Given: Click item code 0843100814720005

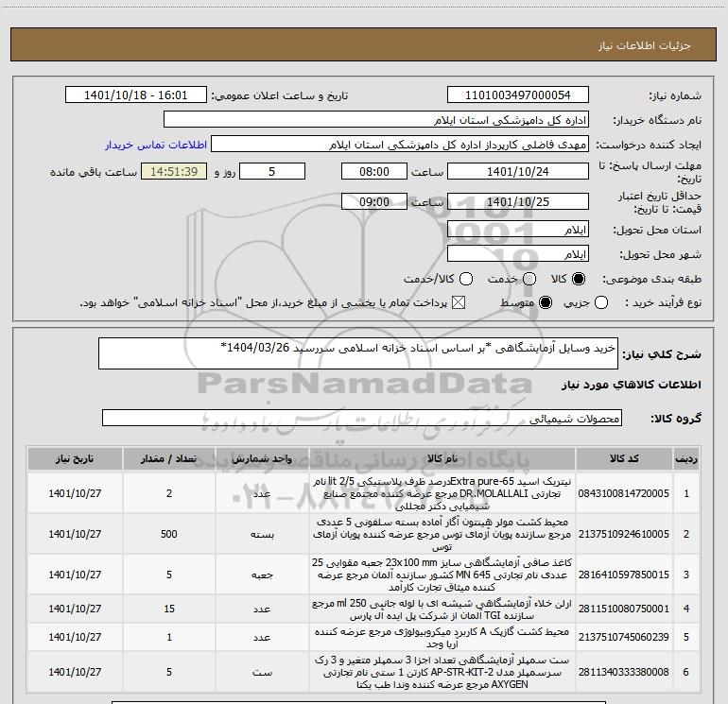Looking at the screenshot, I should 624,493.
